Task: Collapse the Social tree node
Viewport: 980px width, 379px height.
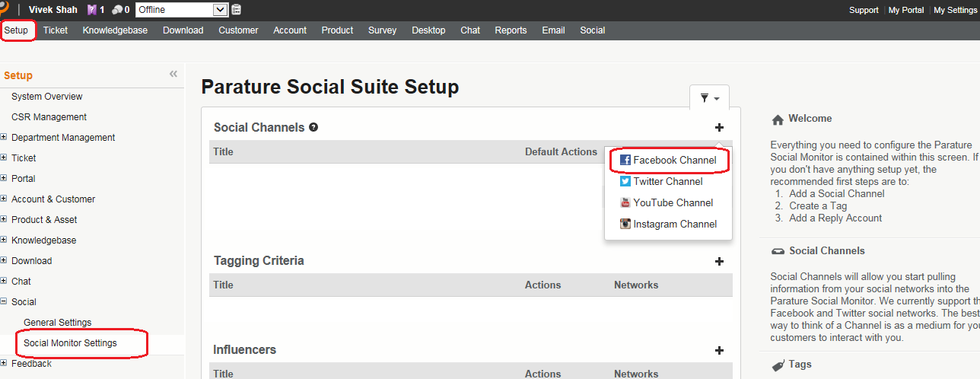Action: coord(5,302)
